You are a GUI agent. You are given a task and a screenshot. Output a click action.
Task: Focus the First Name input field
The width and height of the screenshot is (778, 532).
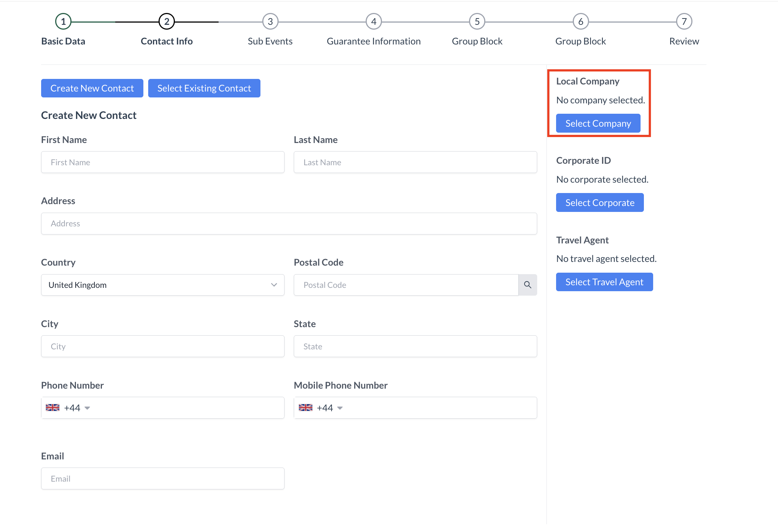coord(163,162)
